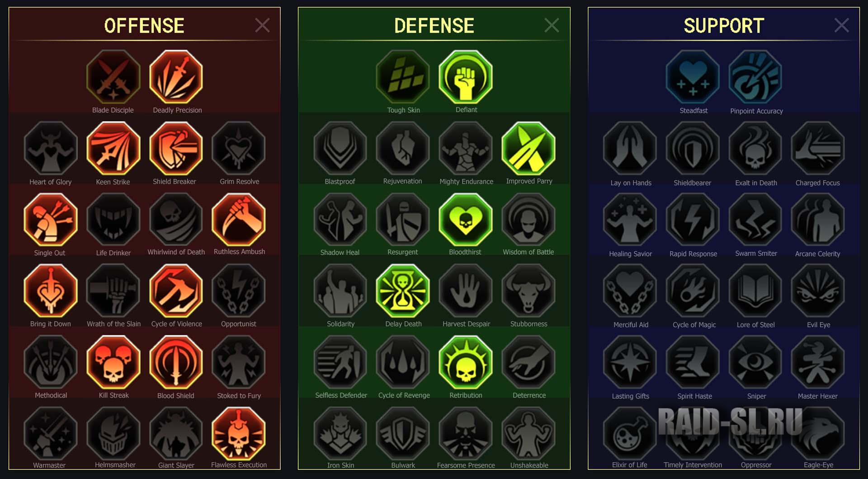
Task: Select the Kill Streak skull icon
Action: [113, 362]
